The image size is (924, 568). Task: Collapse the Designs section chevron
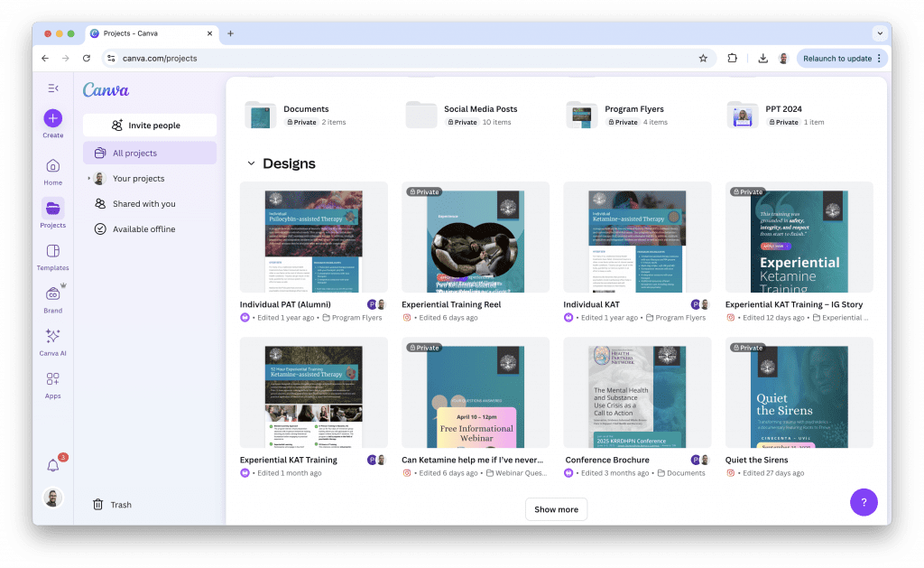pos(251,164)
